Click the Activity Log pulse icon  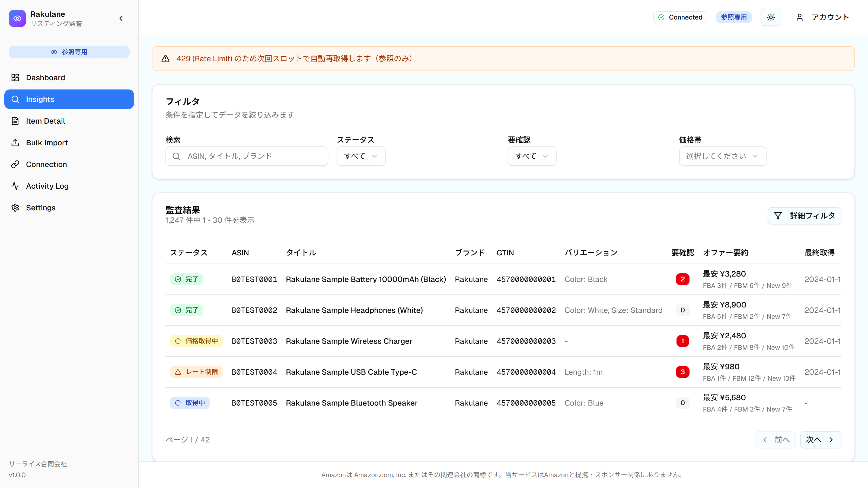(15, 186)
